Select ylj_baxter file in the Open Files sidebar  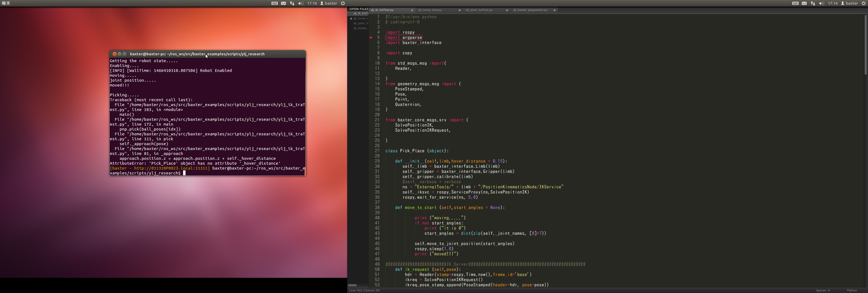[360, 28]
